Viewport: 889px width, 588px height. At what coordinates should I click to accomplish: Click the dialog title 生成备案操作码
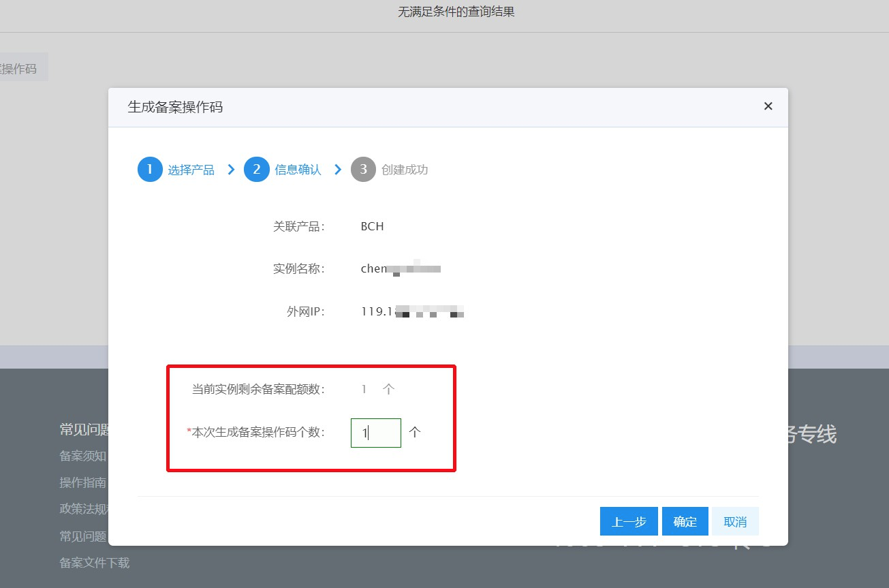[x=175, y=107]
